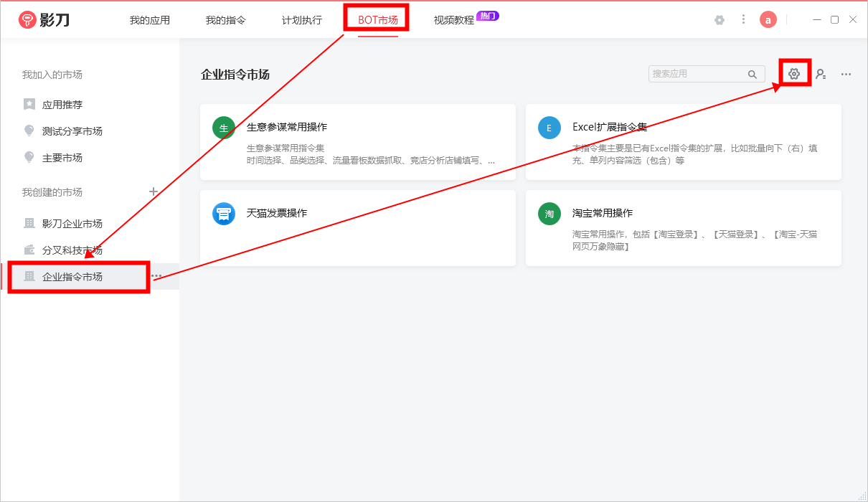Click the 天猫发票操作 printer icon

point(224,214)
